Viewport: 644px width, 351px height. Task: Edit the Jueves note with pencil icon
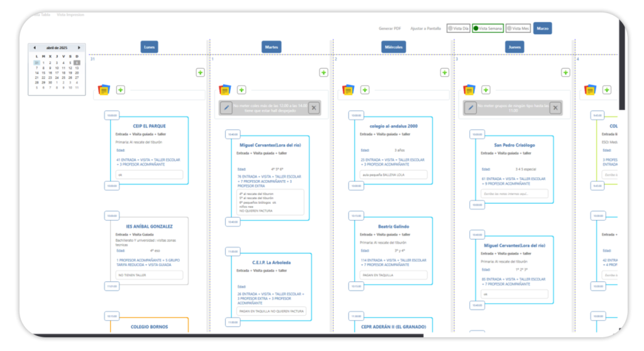(471, 108)
